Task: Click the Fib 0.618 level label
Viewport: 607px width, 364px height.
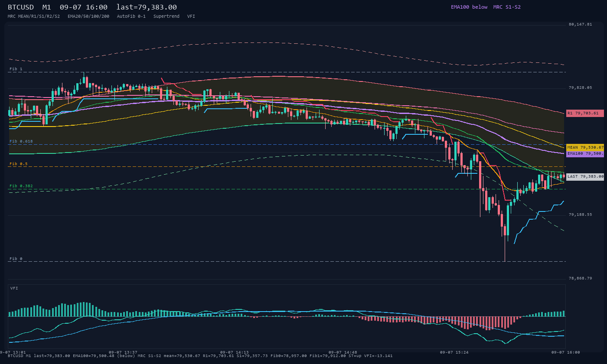Action: 21,141
